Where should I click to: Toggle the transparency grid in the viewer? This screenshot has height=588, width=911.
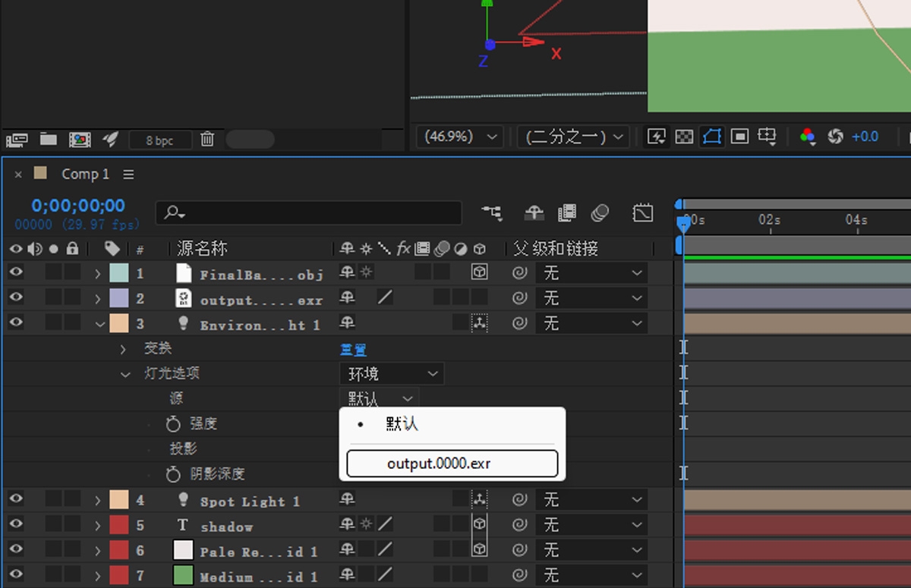click(x=685, y=137)
